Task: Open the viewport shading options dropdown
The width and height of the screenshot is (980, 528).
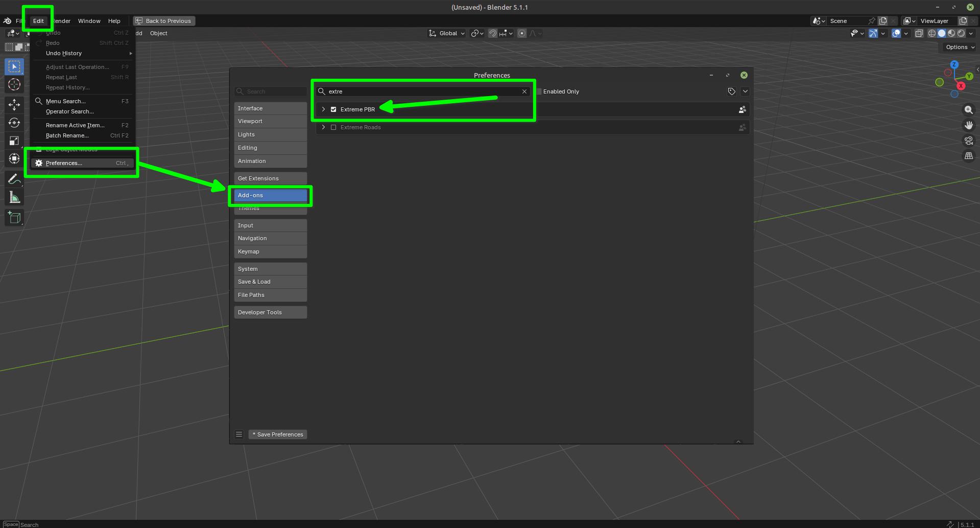Action: pos(971,33)
